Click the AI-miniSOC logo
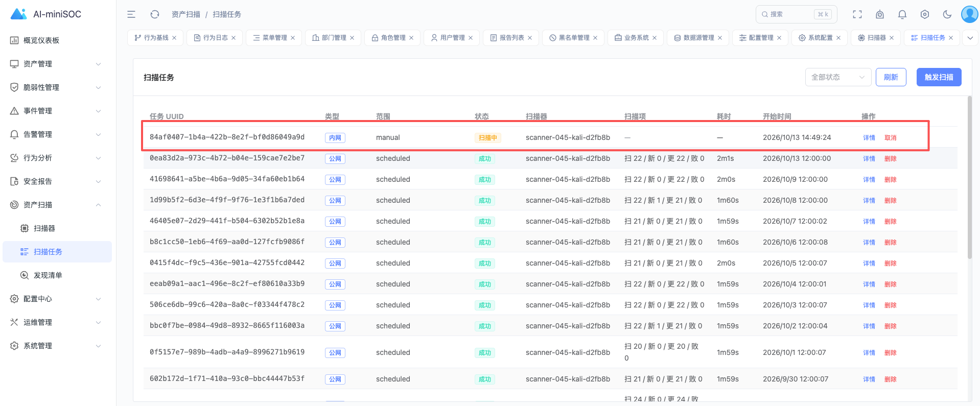This screenshot has height=406, width=980. 46,14
